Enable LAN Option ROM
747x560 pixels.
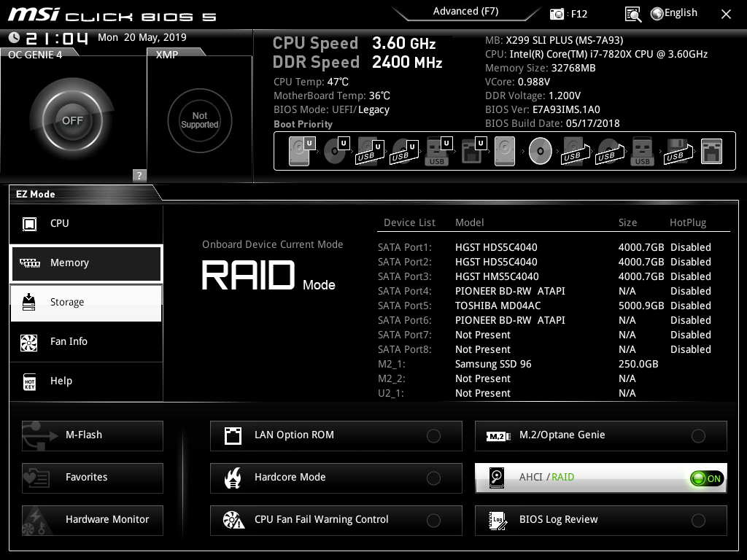click(336, 435)
